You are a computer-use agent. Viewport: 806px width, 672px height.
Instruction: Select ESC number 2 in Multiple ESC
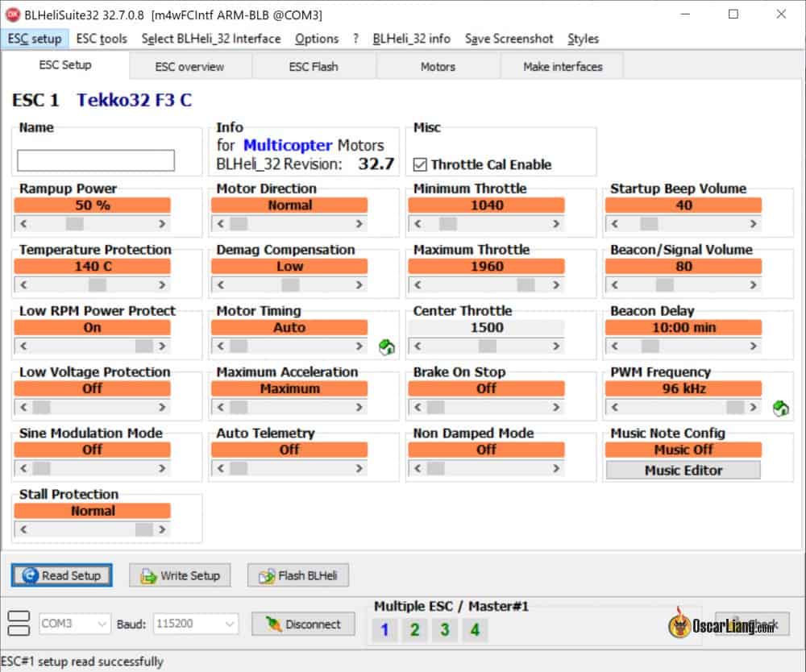(x=415, y=630)
